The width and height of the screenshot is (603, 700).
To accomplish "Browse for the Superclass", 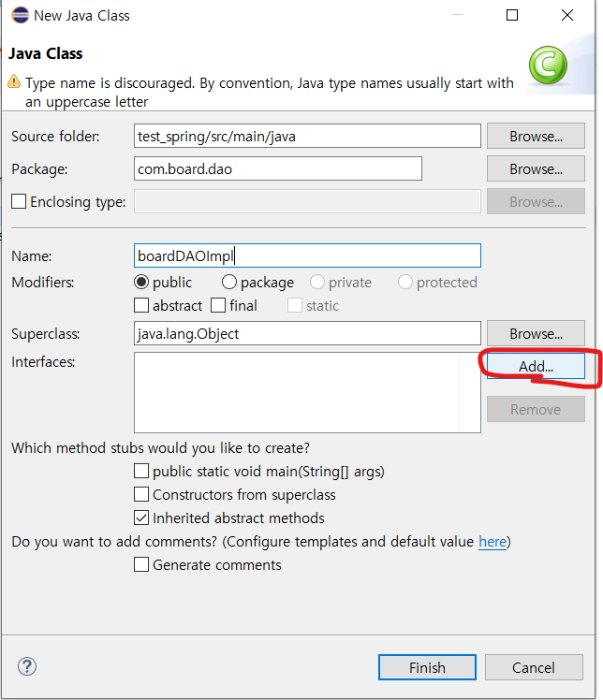I will [x=536, y=333].
